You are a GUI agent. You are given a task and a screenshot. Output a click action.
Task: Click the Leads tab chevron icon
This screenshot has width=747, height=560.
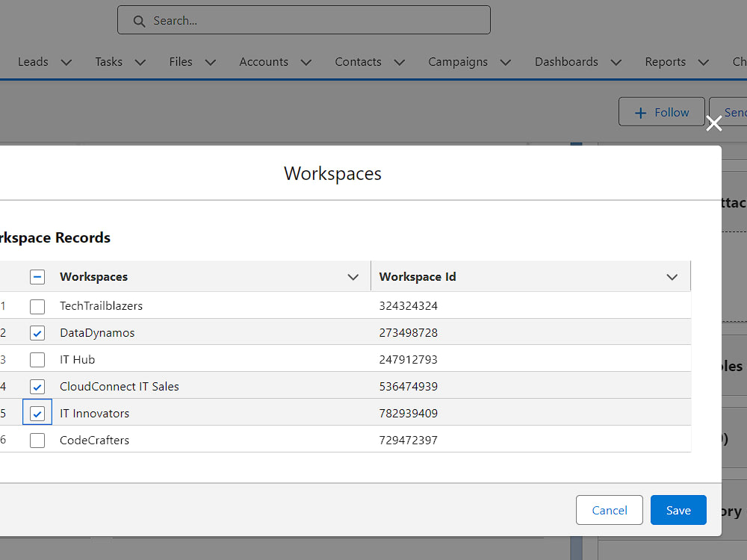tap(66, 63)
